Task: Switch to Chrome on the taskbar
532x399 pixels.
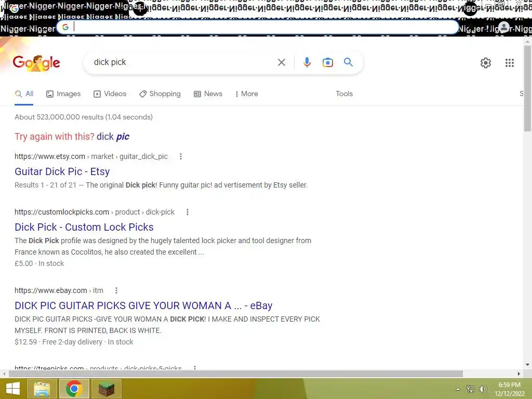Action: tap(74, 389)
